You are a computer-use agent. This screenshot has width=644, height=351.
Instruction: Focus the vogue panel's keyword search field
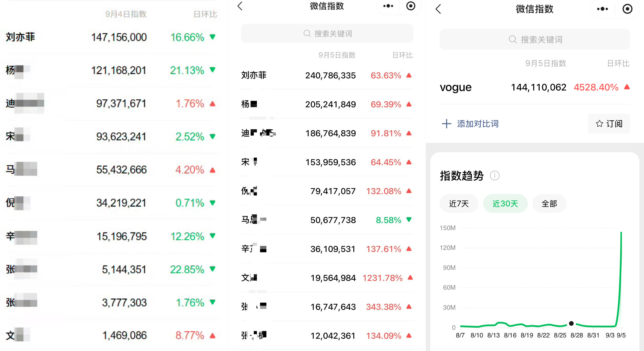pos(535,39)
